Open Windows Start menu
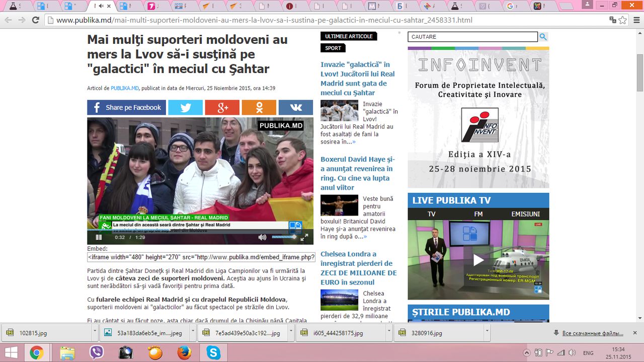This screenshot has height=362, width=644. point(11,352)
